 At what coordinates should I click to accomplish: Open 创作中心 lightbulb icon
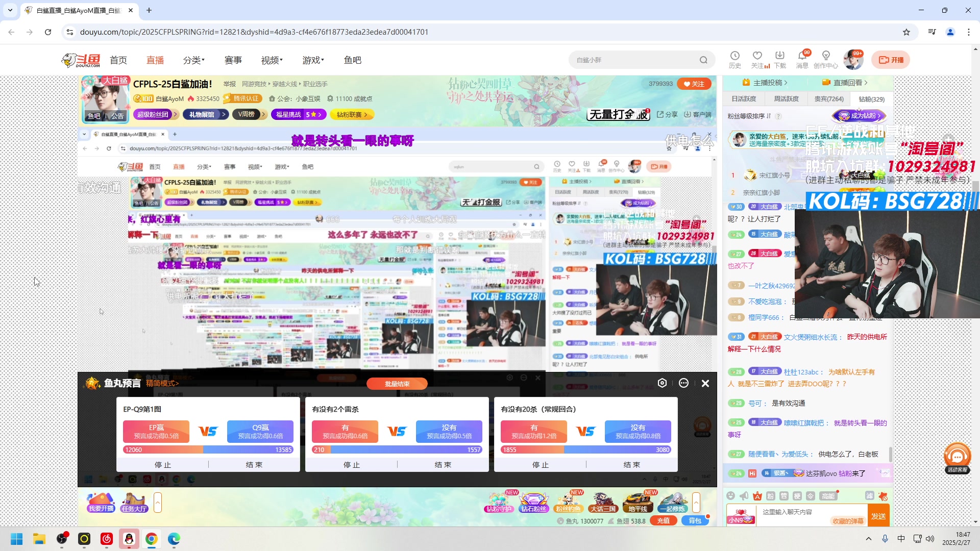pyautogui.click(x=826, y=56)
